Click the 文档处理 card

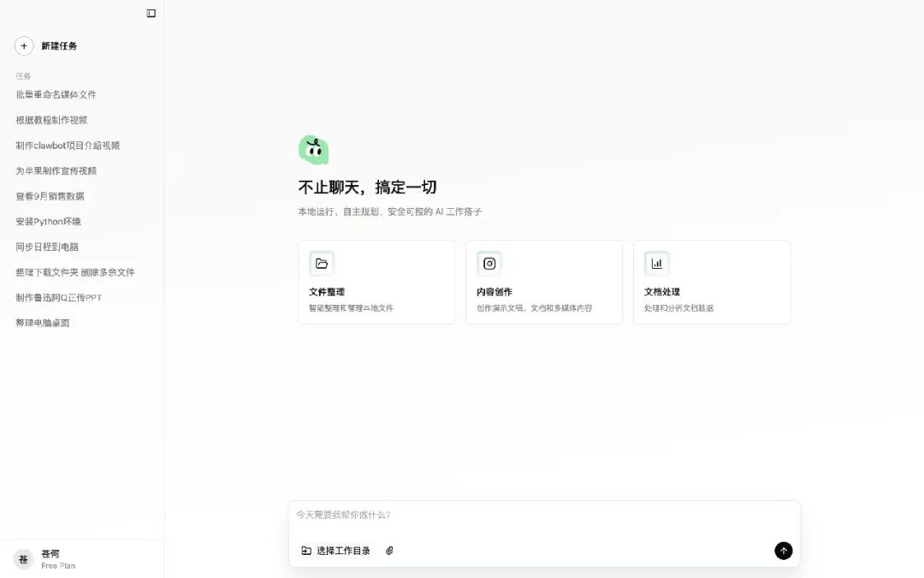(x=712, y=283)
